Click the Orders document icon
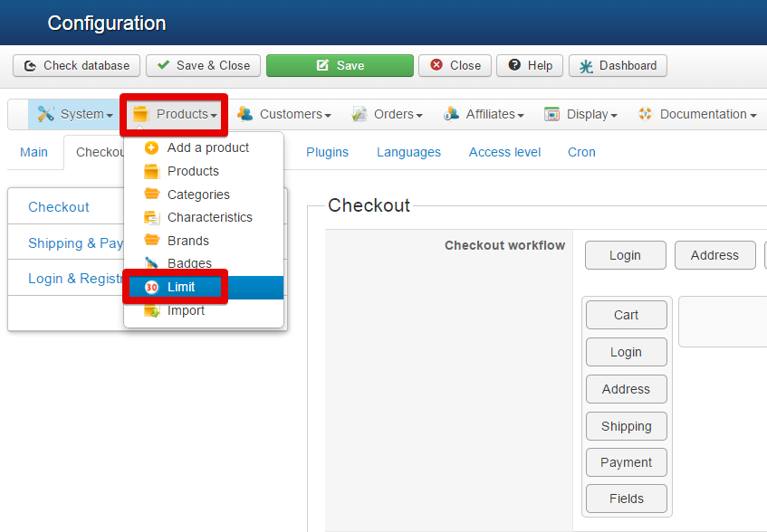 (x=359, y=114)
